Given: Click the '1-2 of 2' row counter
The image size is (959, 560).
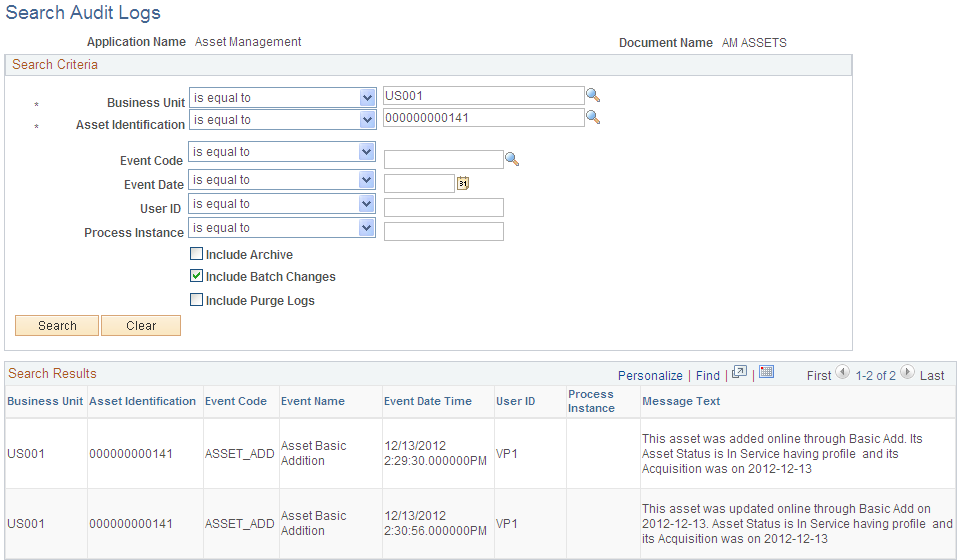Looking at the screenshot, I should pos(875,375).
